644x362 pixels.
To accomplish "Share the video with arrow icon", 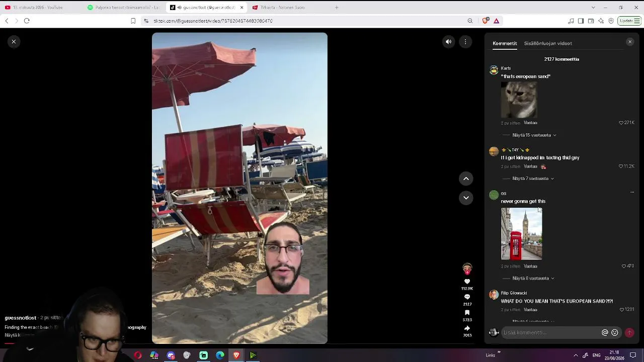I will pyautogui.click(x=467, y=328).
